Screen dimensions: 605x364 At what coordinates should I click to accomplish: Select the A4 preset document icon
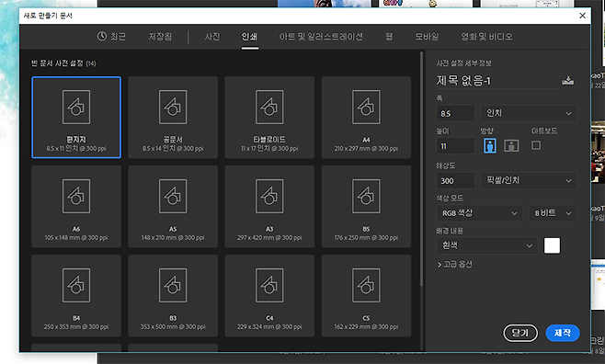(366, 108)
